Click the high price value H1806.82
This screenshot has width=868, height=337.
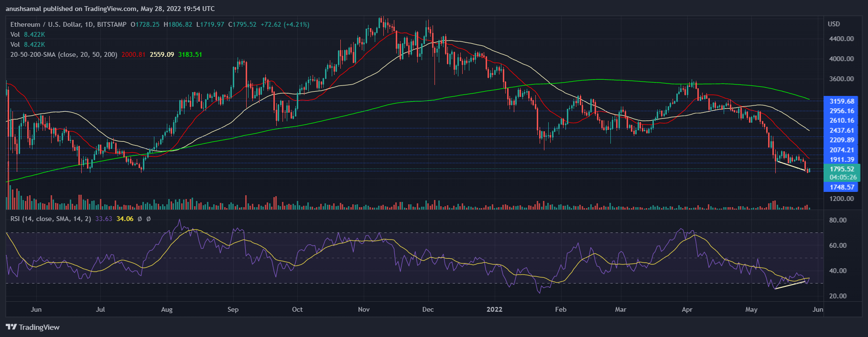(x=178, y=24)
